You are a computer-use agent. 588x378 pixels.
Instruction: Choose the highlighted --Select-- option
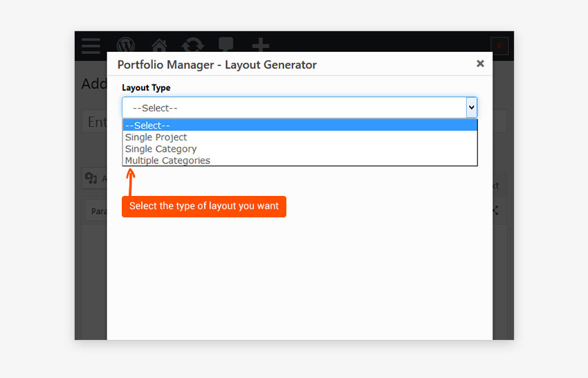300,125
